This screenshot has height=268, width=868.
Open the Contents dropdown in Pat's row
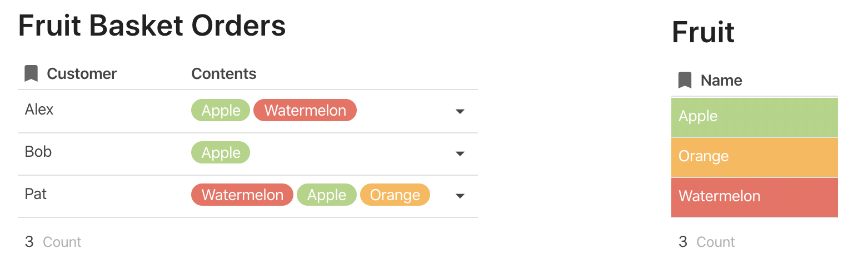coord(460,196)
